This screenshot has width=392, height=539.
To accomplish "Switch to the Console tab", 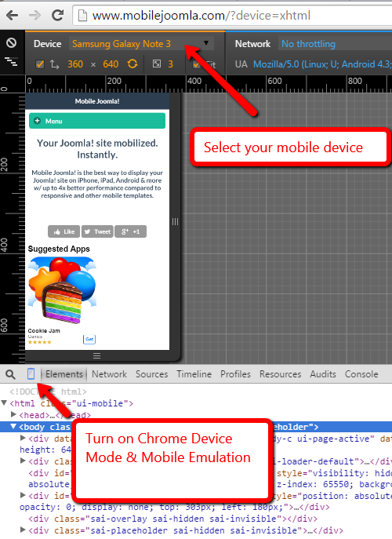I will click(361, 374).
